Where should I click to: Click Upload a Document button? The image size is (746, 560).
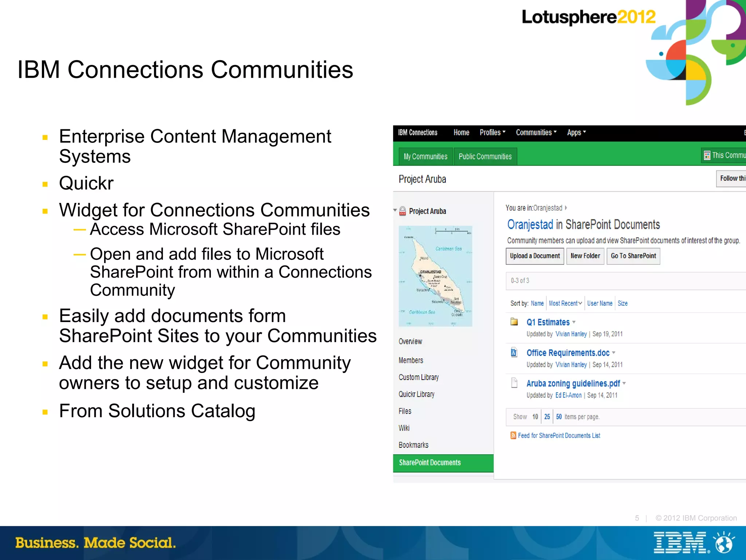click(x=535, y=256)
